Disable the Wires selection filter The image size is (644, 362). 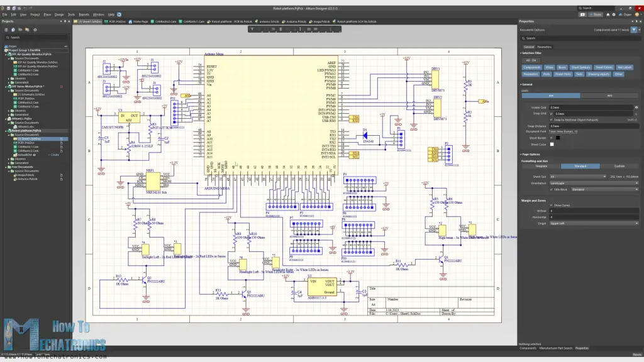point(550,67)
